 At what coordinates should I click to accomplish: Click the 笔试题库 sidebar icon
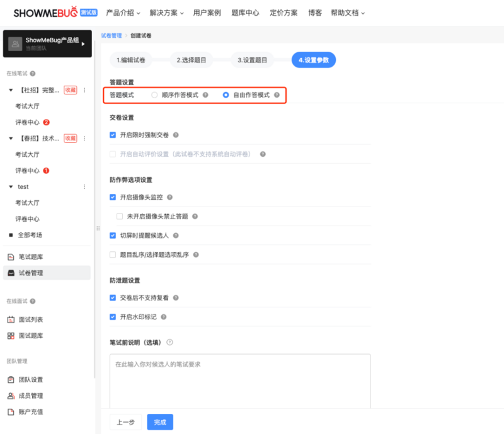point(11,257)
